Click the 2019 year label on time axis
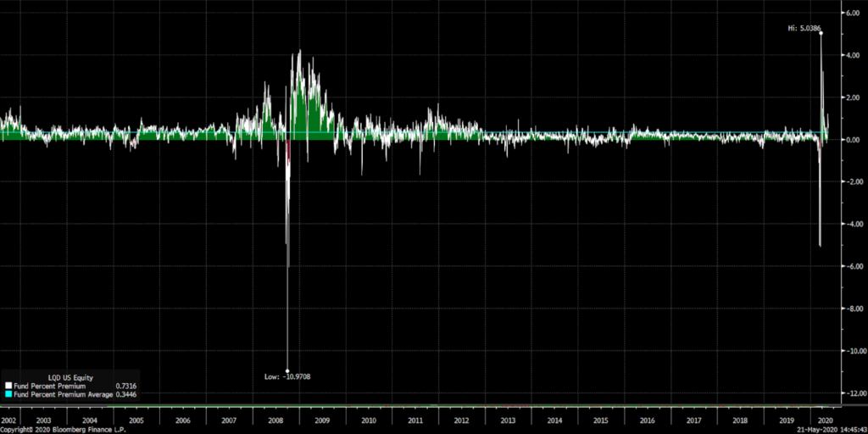The width and height of the screenshot is (868, 434). [787, 420]
